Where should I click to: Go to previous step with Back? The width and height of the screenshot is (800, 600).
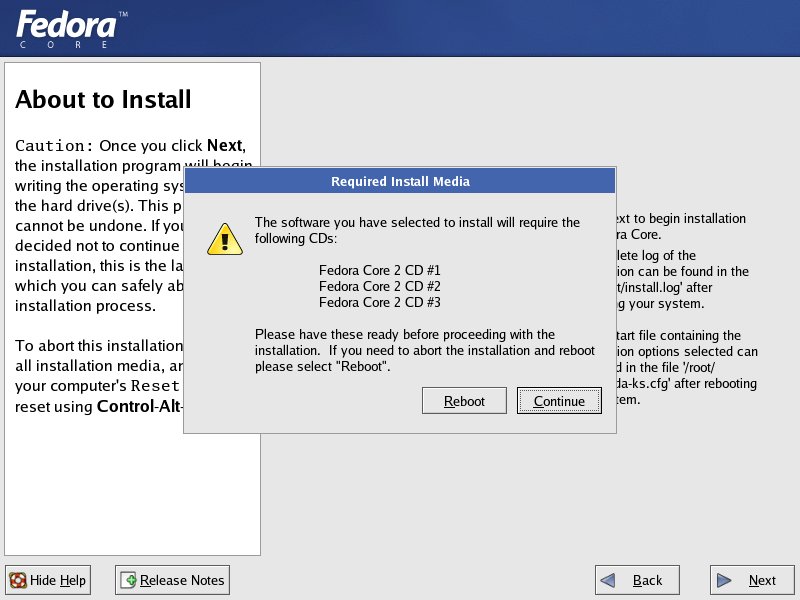click(x=636, y=580)
